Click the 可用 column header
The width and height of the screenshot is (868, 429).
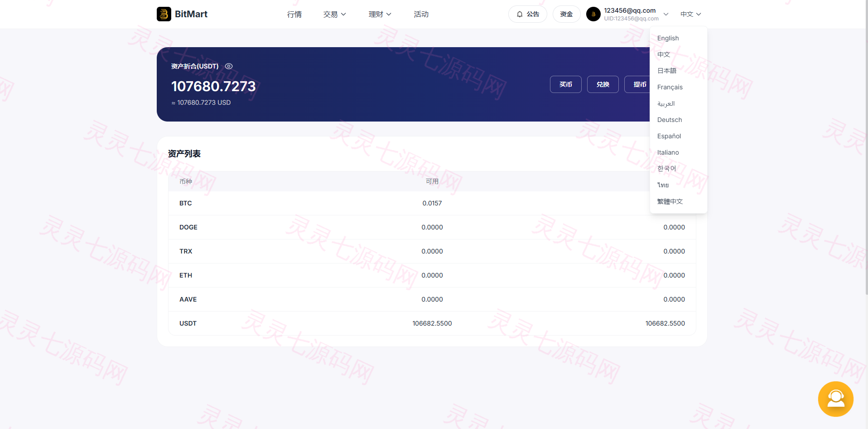click(x=432, y=181)
